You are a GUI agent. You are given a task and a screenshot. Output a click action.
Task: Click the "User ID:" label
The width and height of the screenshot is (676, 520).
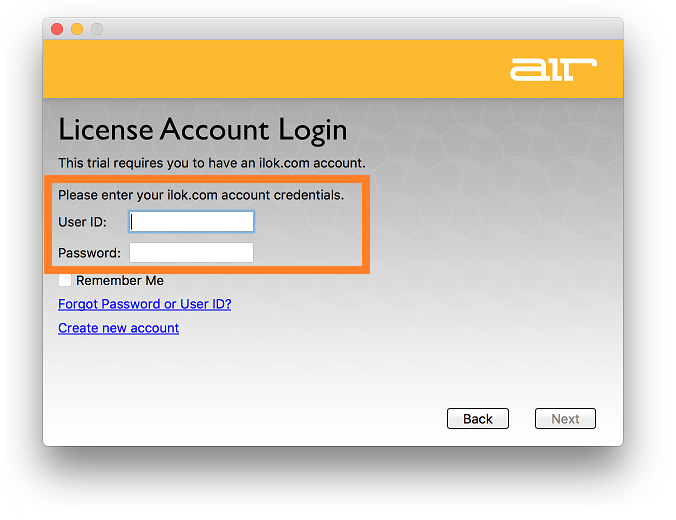coord(82,222)
